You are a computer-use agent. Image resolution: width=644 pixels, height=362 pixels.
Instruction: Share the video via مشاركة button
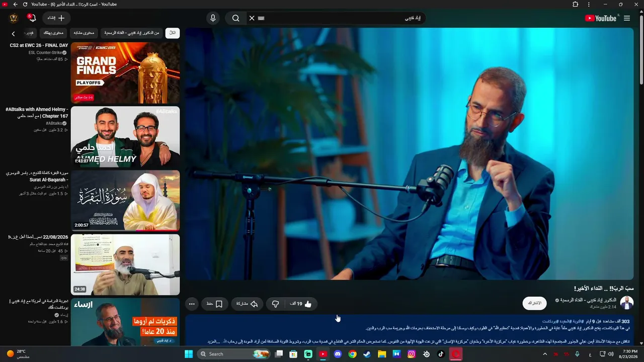click(247, 304)
